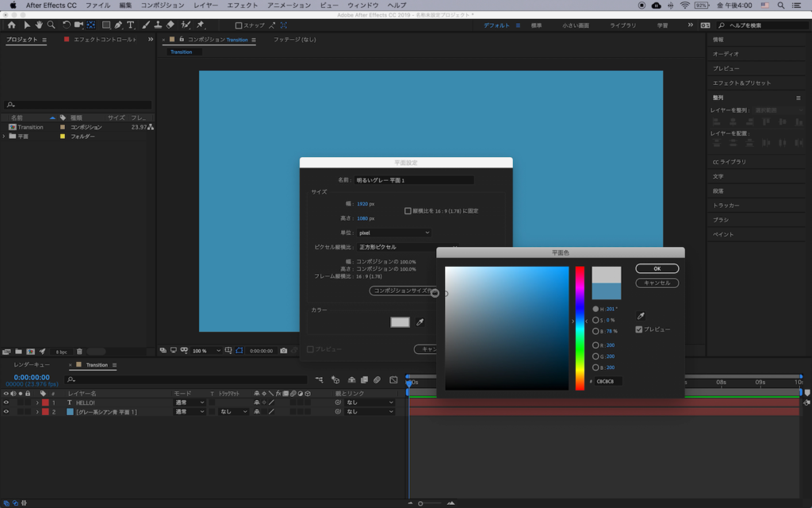This screenshot has height=508, width=812.
Task: Select the Hand tool in toolbar
Action: coord(39,25)
